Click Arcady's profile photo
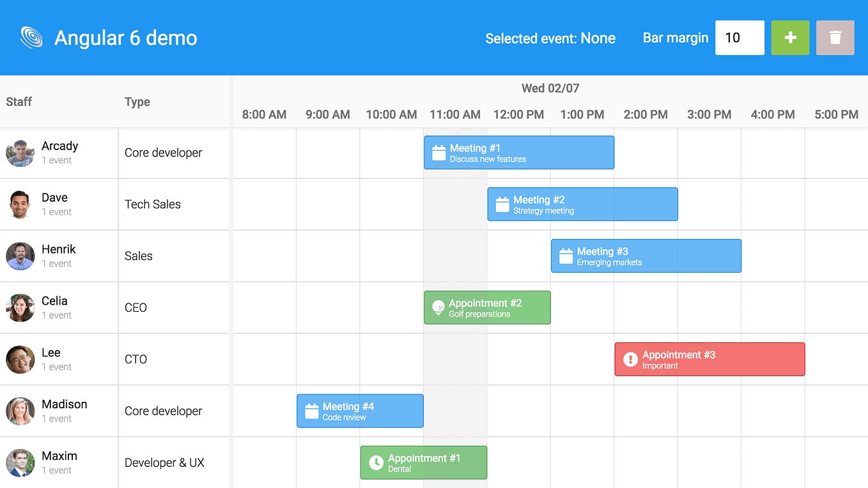The height and width of the screenshot is (488, 868). pos(20,153)
